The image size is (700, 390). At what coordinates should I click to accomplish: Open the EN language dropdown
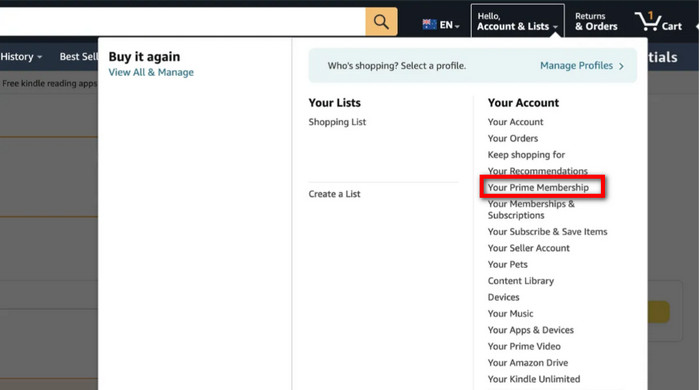[450, 25]
